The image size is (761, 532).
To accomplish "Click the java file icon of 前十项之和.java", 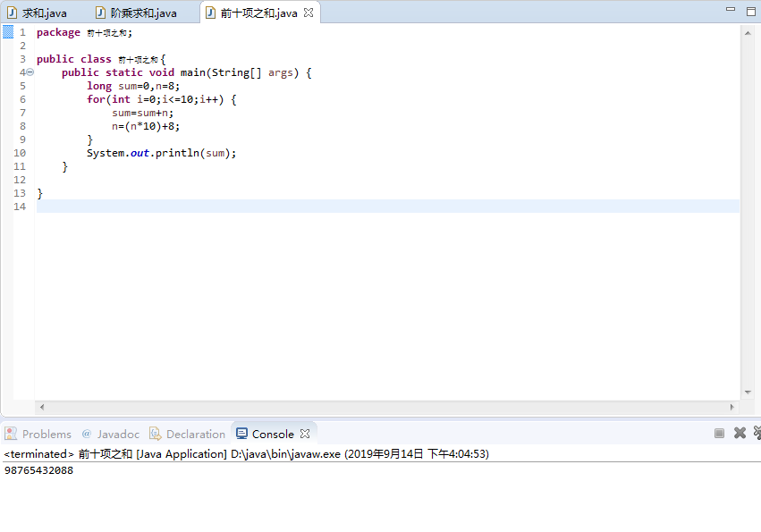I will click(211, 13).
